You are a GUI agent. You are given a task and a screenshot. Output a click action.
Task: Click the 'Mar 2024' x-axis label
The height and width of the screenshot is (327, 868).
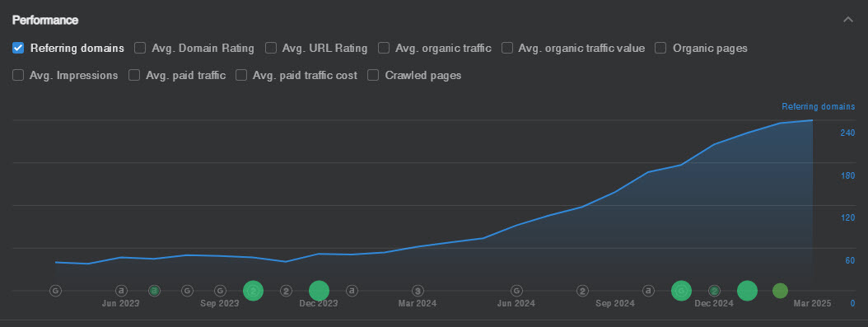[418, 304]
